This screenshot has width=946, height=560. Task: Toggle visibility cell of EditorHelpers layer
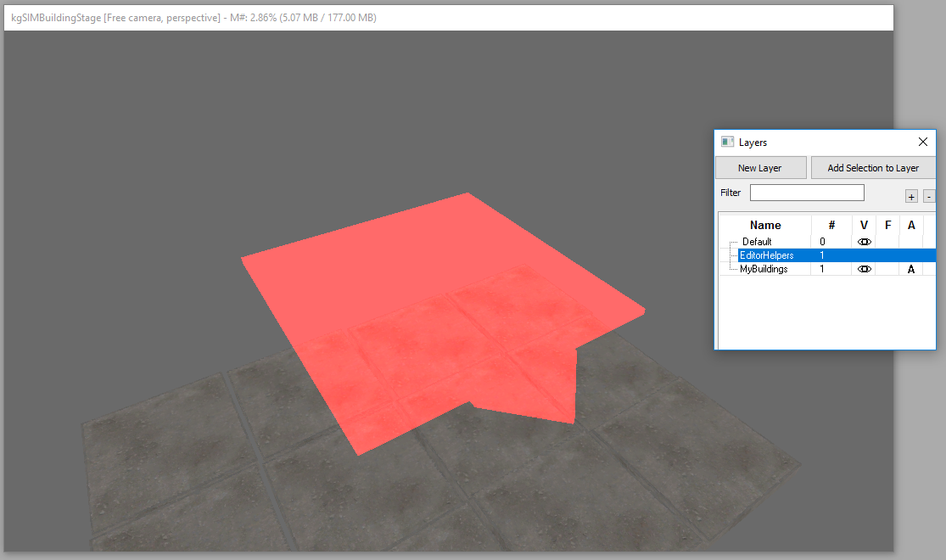coord(864,255)
